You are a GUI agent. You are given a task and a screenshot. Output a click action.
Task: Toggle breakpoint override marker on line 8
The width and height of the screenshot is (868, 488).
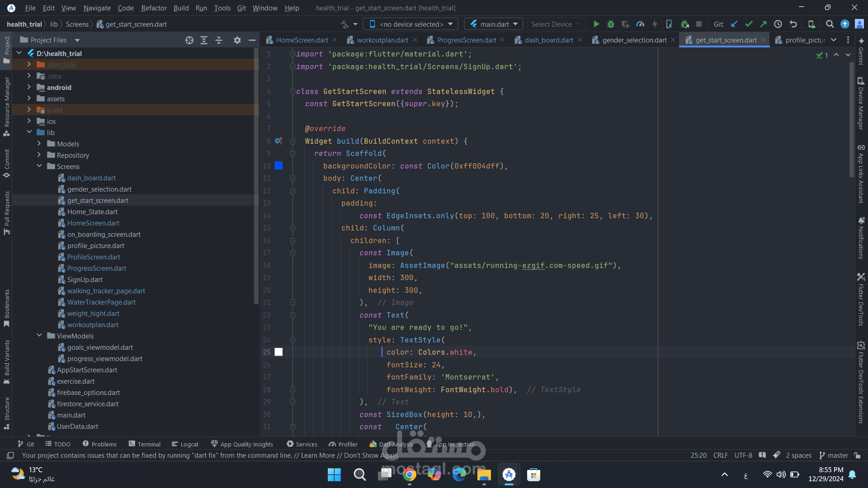coord(278,141)
